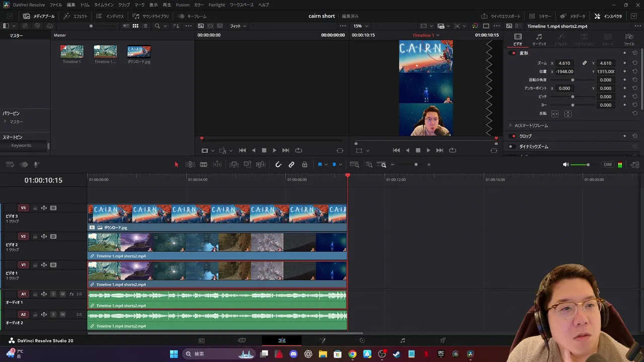This screenshot has width=644, height=362.
Task: Mute audio track A1
Action: (x=62, y=294)
